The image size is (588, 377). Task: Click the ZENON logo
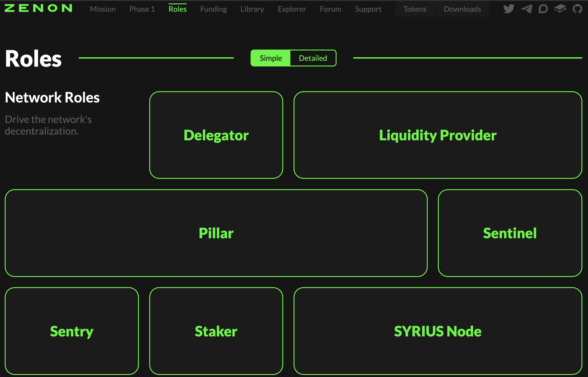[x=39, y=8]
